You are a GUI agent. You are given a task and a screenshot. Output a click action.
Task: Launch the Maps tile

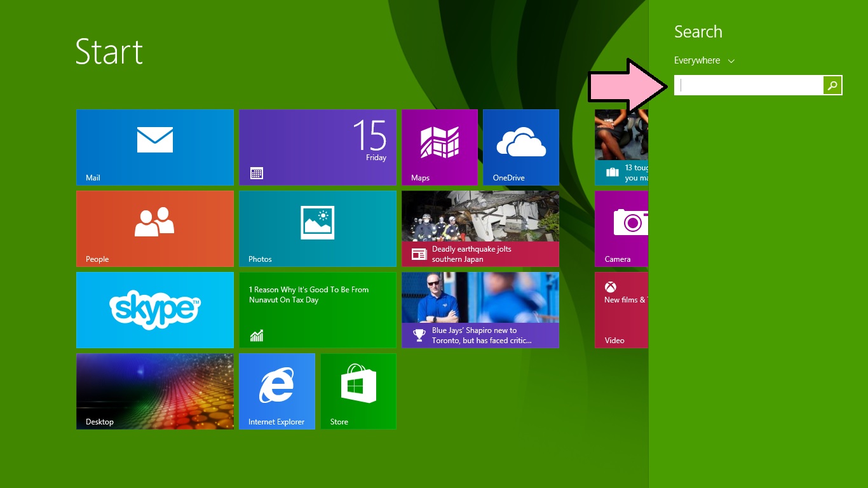pyautogui.click(x=440, y=147)
